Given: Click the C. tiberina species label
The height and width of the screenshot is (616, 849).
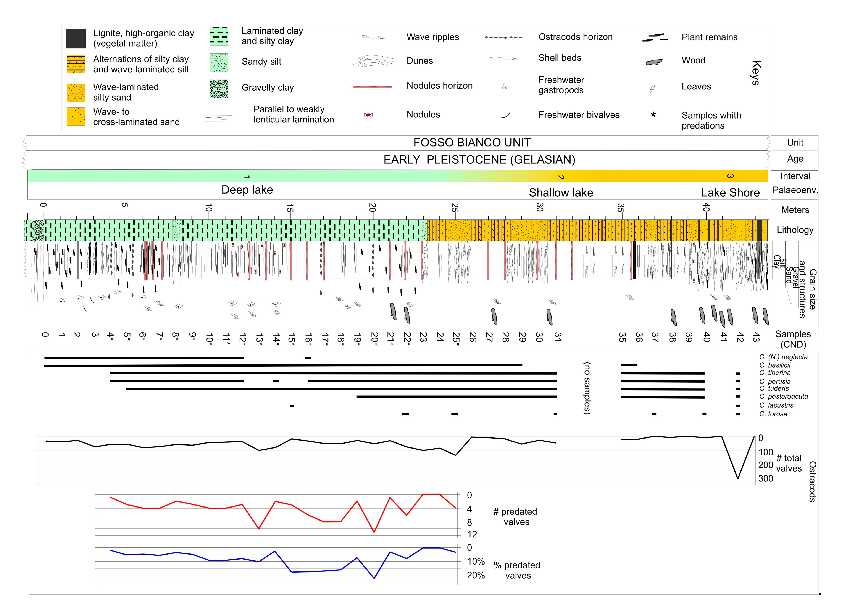Looking at the screenshot, I should pos(775,373).
